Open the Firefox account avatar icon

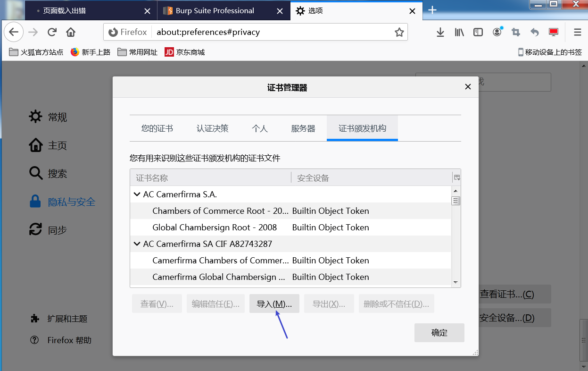[x=497, y=32]
